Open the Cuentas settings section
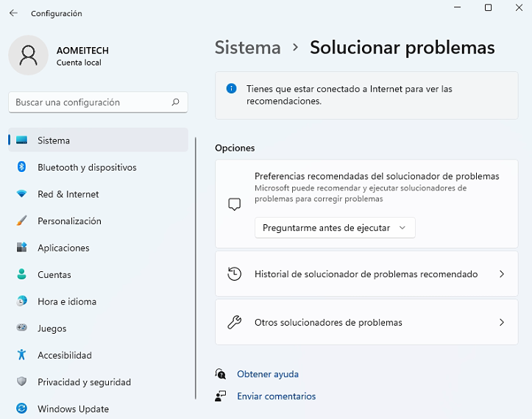Image resolution: width=532 pixels, height=419 pixels. (54, 275)
